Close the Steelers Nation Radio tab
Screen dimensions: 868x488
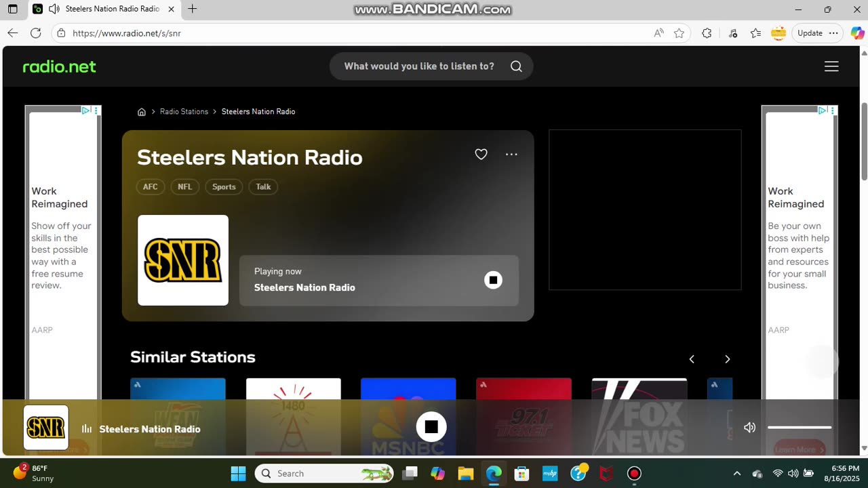tap(171, 9)
